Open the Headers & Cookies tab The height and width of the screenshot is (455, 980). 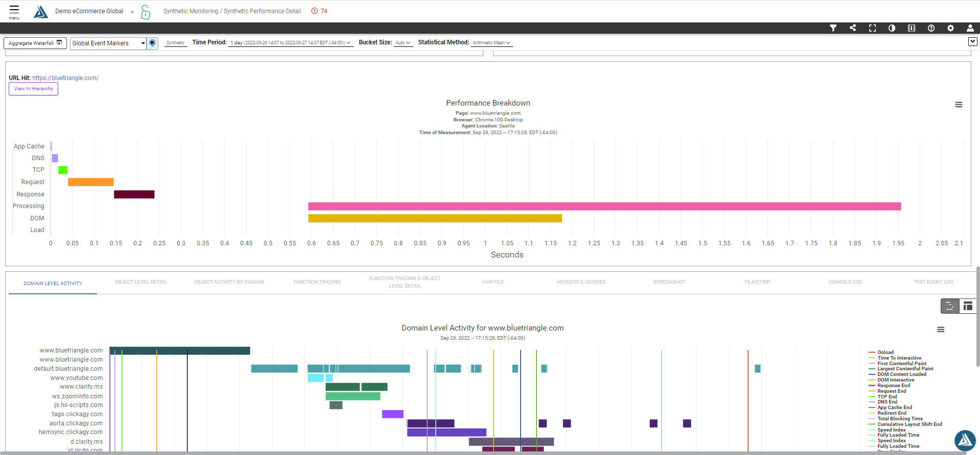(x=581, y=282)
